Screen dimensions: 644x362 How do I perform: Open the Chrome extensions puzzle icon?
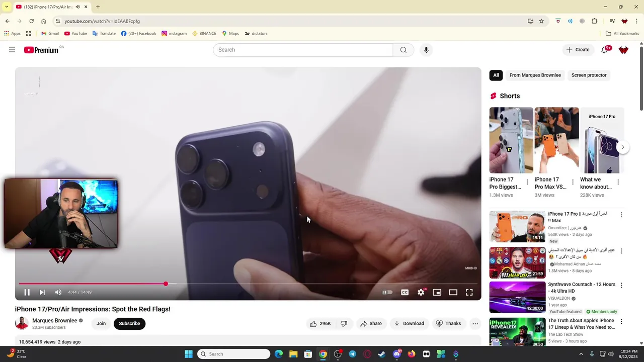coord(594,21)
